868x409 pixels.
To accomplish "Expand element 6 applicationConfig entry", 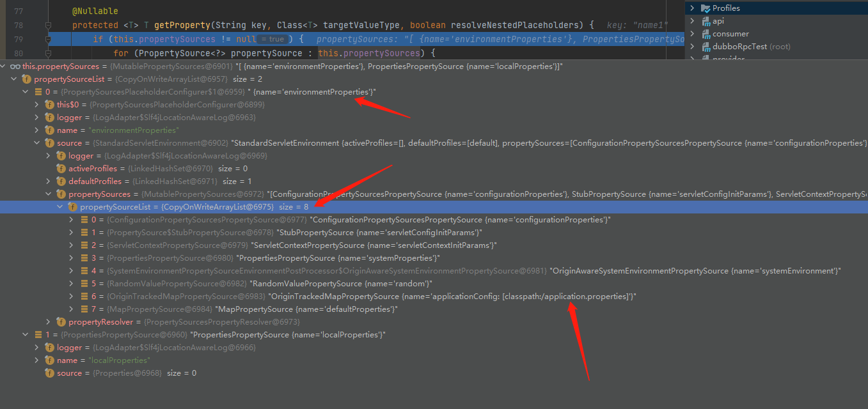I will (x=72, y=297).
